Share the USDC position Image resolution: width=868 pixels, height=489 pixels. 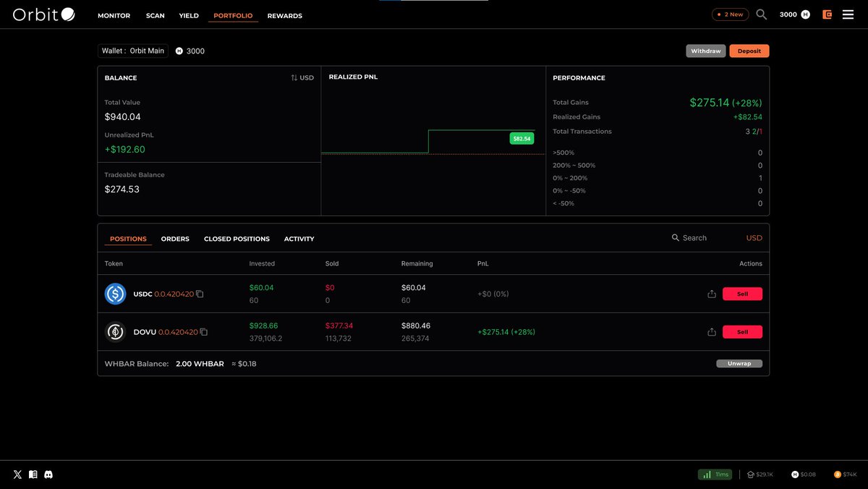712,294
